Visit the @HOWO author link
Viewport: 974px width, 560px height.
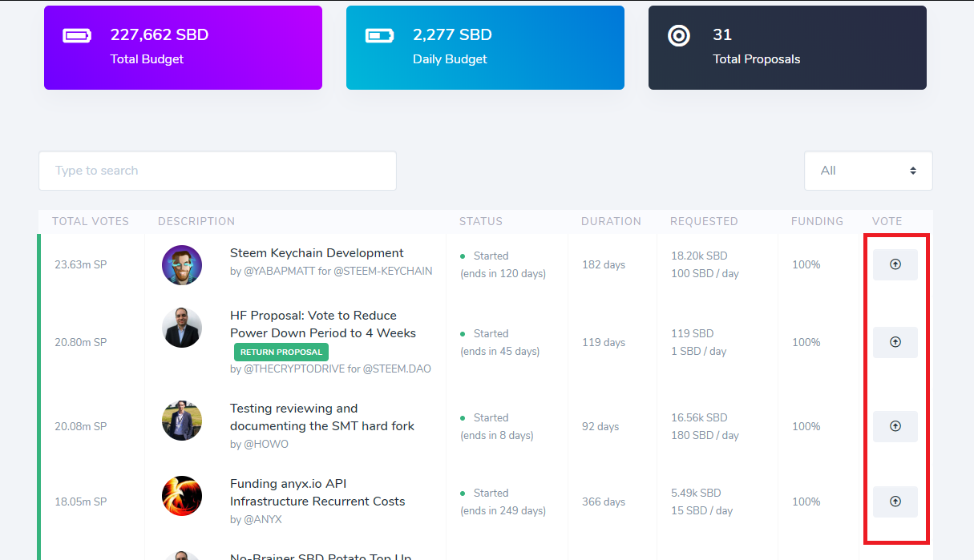tap(265, 444)
